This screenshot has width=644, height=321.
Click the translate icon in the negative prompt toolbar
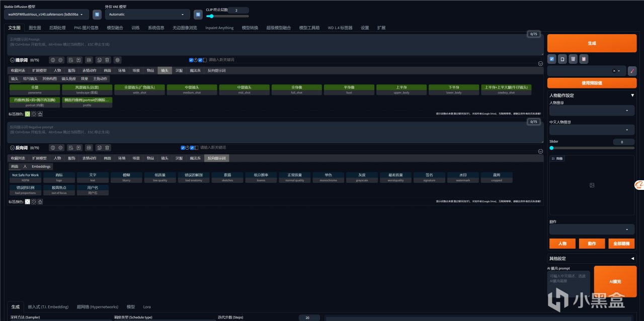[x=89, y=148]
